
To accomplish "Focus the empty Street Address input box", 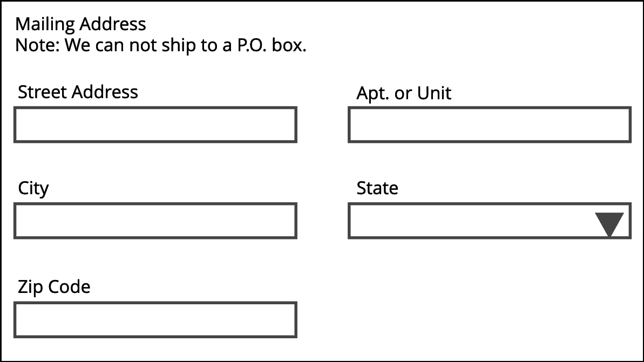I will (x=155, y=125).
